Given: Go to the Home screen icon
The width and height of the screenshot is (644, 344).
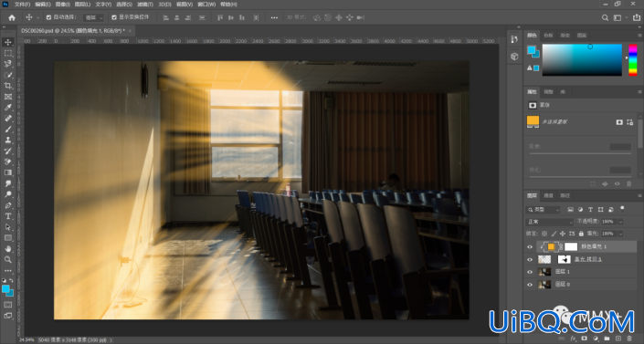Looking at the screenshot, I should [x=12, y=17].
